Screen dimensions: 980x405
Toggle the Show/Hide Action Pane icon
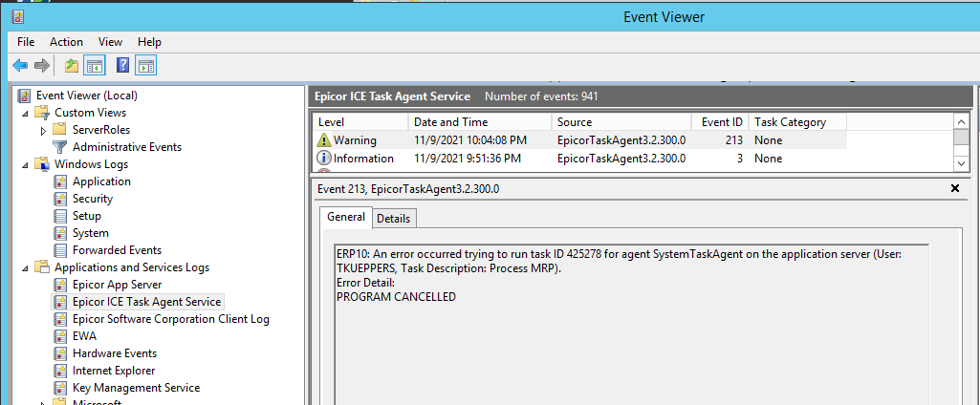click(x=146, y=65)
